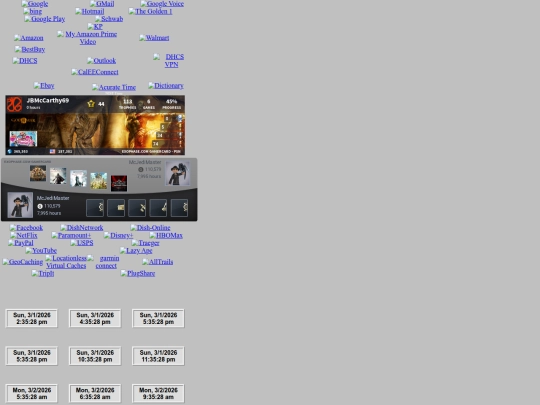Open the Amazon link
This screenshot has width=540, height=405.
pyautogui.click(x=29, y=38)
